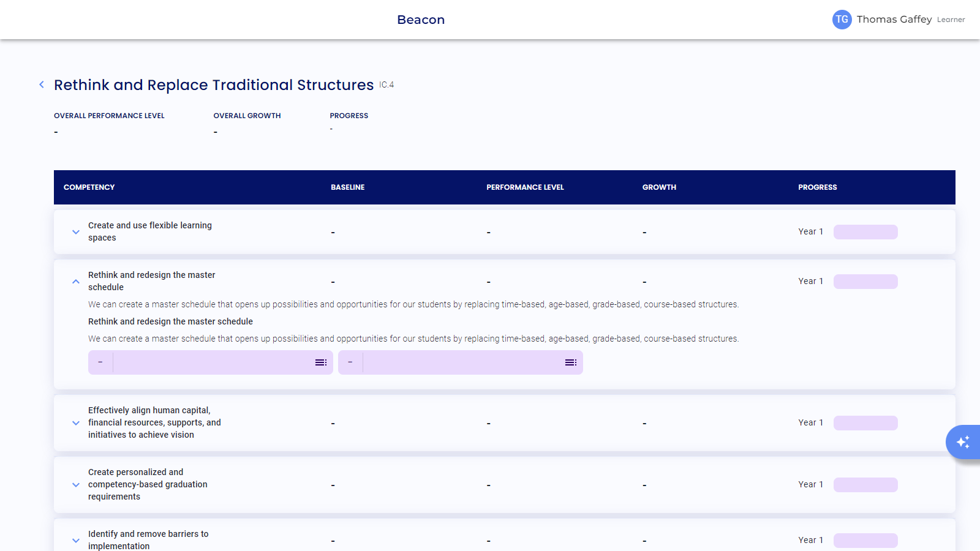Click the Beacon logo title
The width and height of the screenshot is (980, 551).
click(421, 20)
